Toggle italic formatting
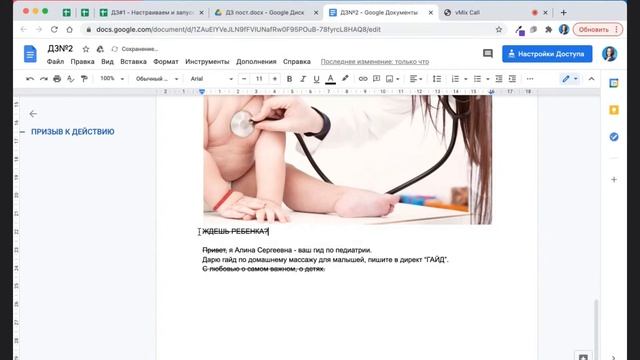The height and width of the screenshot is (360, 640). [x=303, y=79]
